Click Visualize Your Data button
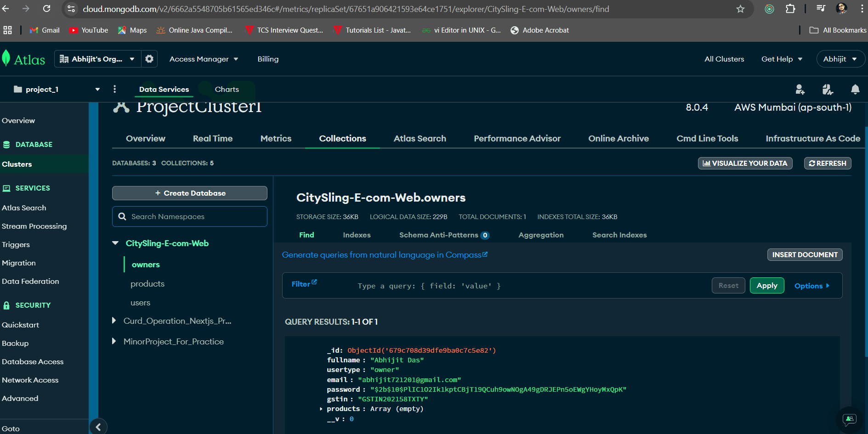Screen dimensions: 868x434 pyautogui.click(x=745, y=163)
